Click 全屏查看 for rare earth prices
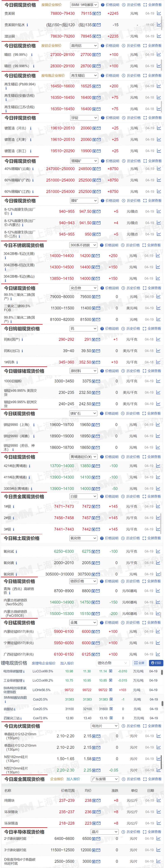This screenshot has height=868, width=165. (x=152, y=538)
